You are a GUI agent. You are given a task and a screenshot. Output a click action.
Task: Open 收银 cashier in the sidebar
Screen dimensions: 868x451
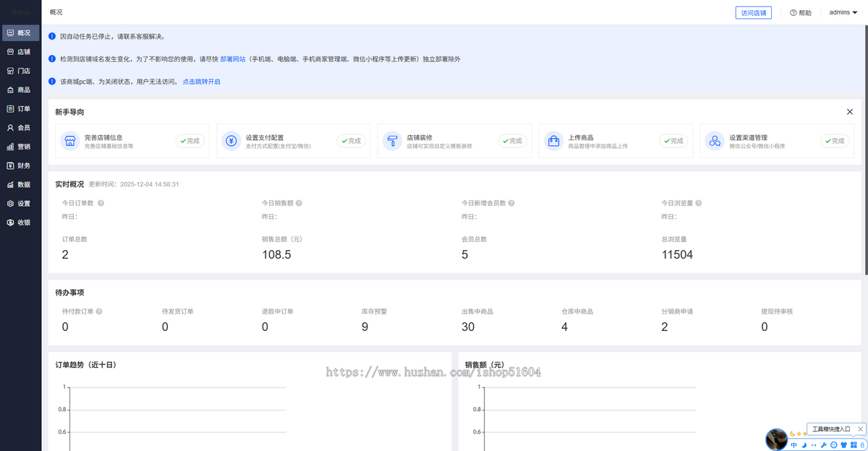(20, 223)
